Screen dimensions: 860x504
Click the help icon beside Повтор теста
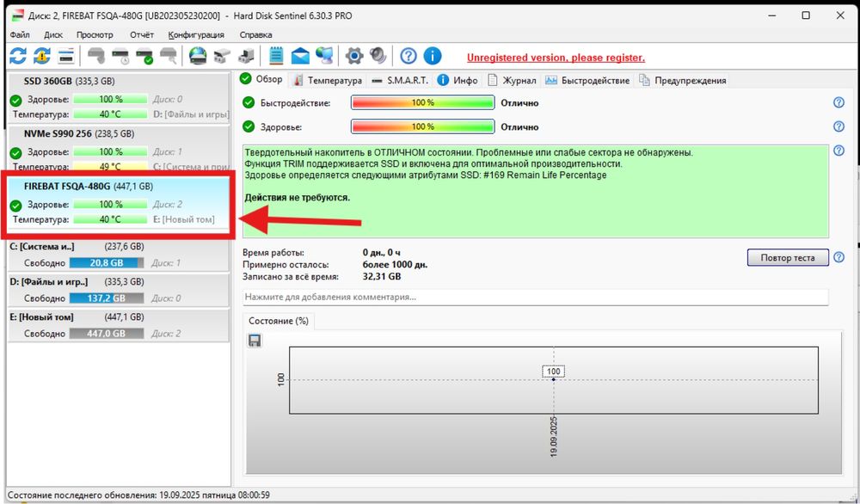(x=838, y=257)
